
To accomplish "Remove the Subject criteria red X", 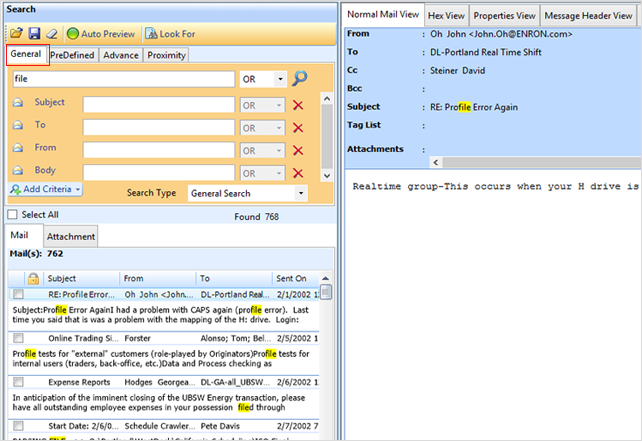I will [298, 105].
